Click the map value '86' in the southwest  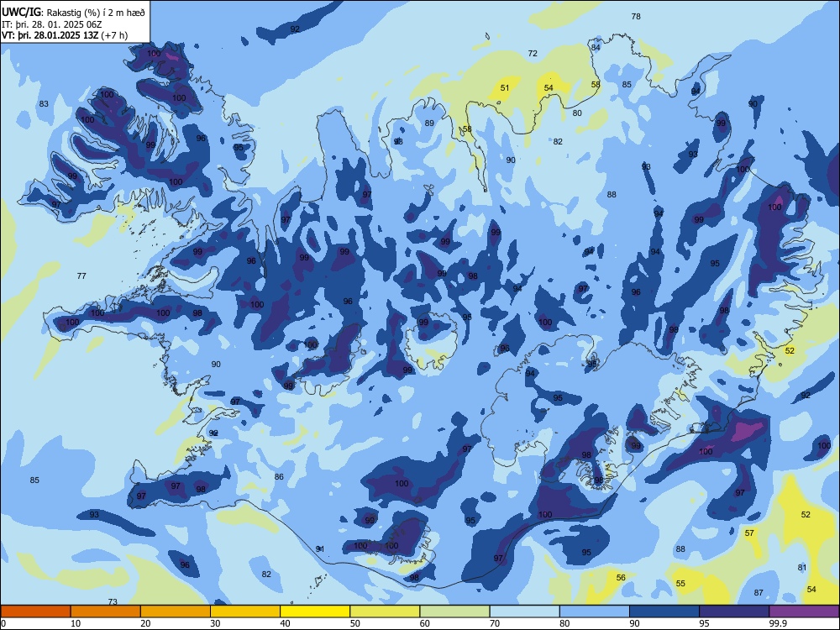click(x=279, y=477)
